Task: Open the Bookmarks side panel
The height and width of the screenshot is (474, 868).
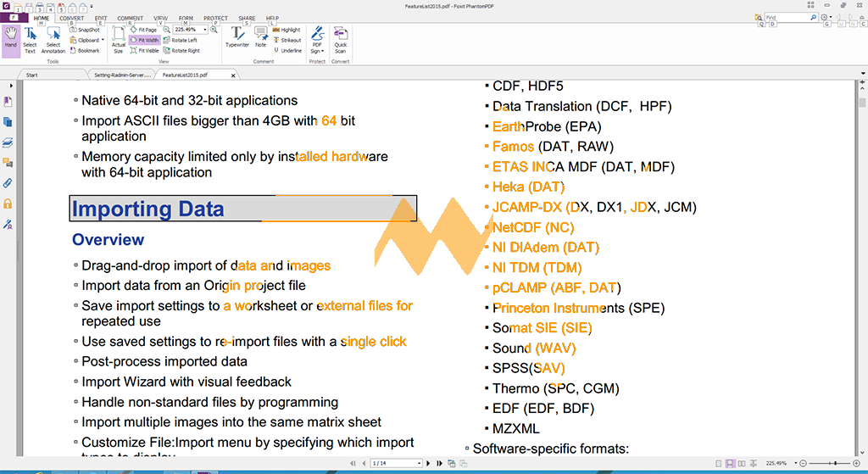Action: (x=8, y=102)
